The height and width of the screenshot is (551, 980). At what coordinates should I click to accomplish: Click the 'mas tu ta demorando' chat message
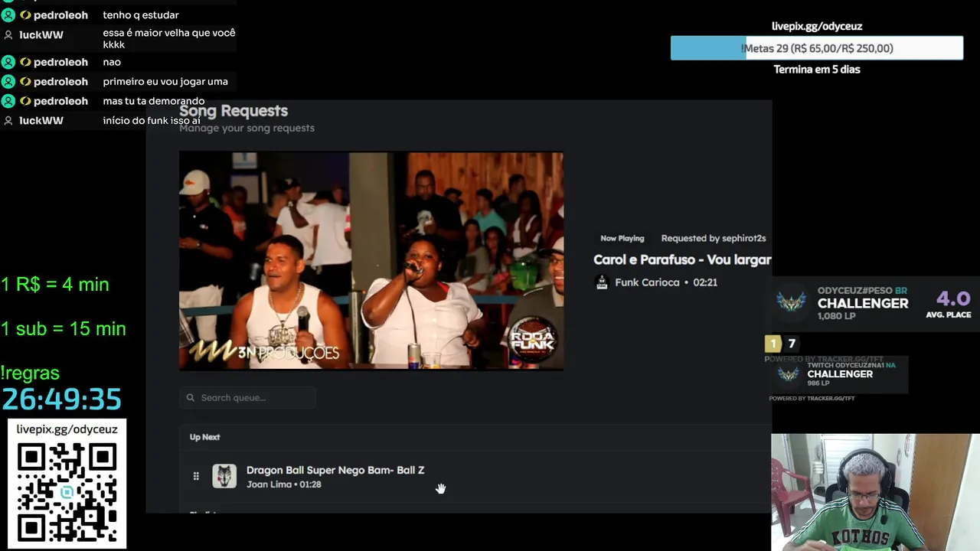tap(154, 101)
